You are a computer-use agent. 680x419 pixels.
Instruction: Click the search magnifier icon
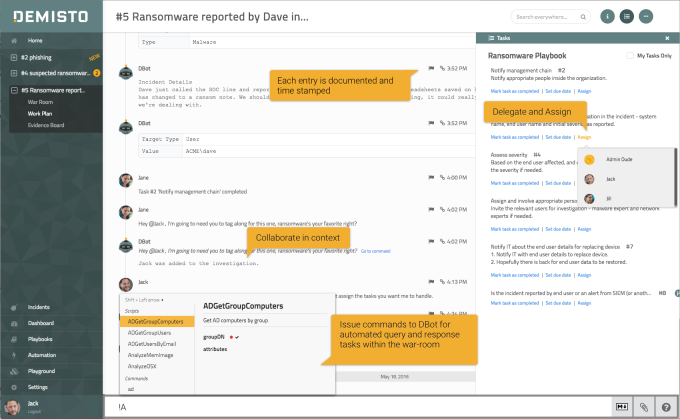(x=582, y=17)
